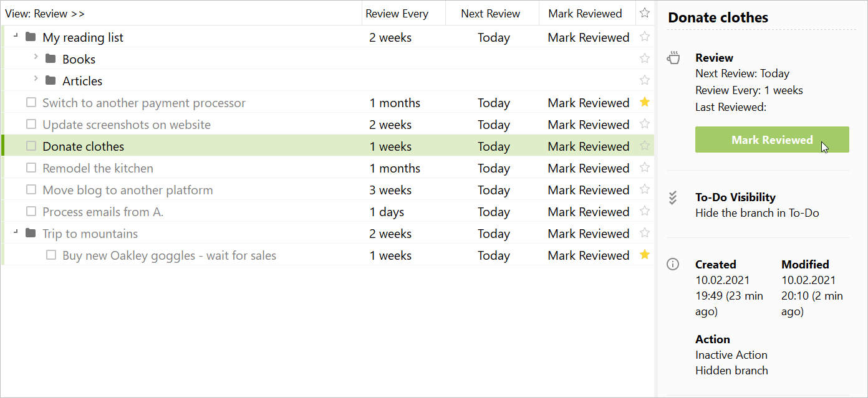The width and height of the screenshot is (868, 398).
Task: Click the To-Do Visibility chevrons icon
Action: [x=672, y=197]
